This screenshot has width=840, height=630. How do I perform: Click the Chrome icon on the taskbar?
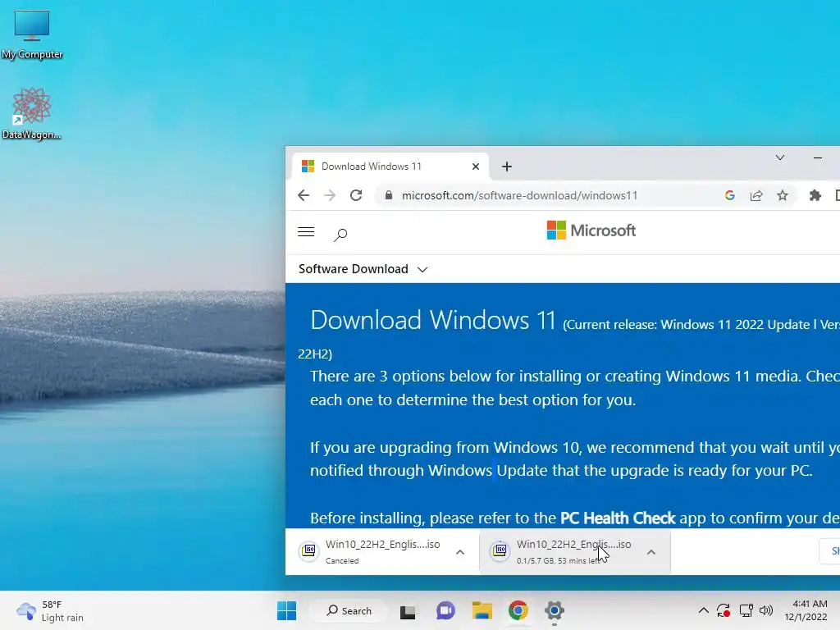pos(518,610)
